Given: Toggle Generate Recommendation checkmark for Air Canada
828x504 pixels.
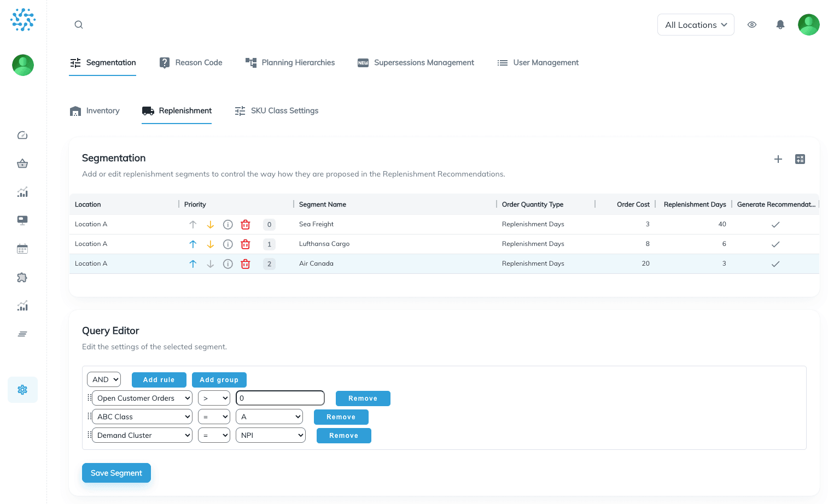Looking at the screenshot, I should pyautogui.click(x=775, y=263).
